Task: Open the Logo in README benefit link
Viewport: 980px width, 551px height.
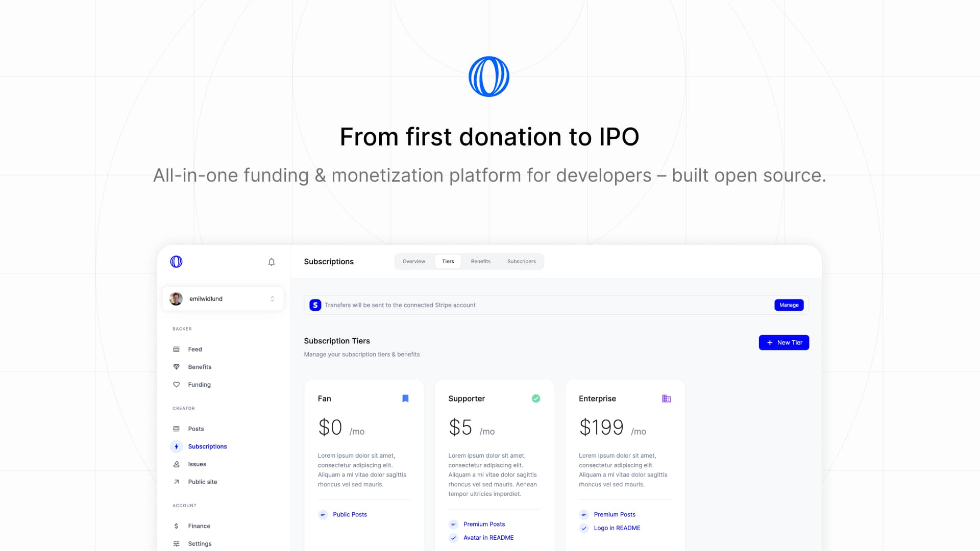Action: [x=617, y=528]
